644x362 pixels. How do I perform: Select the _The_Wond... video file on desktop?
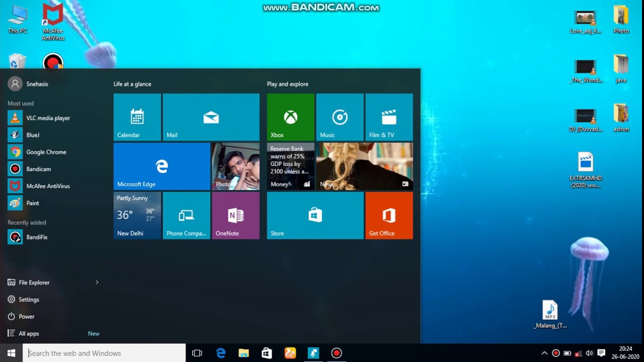click(x=586, y=71)
